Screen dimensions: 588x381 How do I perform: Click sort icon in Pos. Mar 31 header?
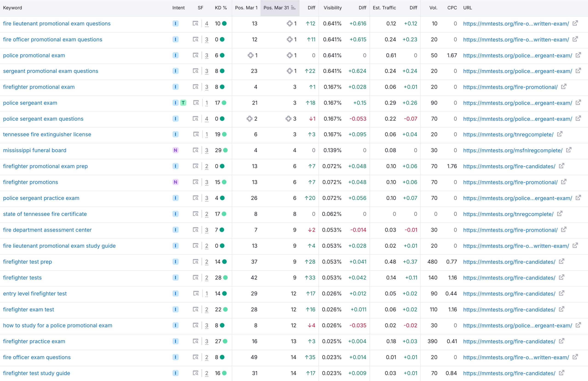click(x=293, y=8)
